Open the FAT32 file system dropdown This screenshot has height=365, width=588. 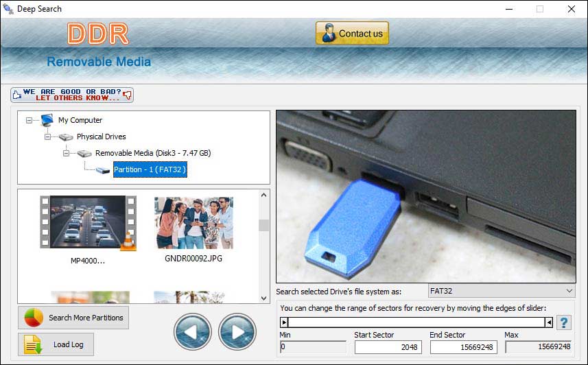click(x=502, y=291)
